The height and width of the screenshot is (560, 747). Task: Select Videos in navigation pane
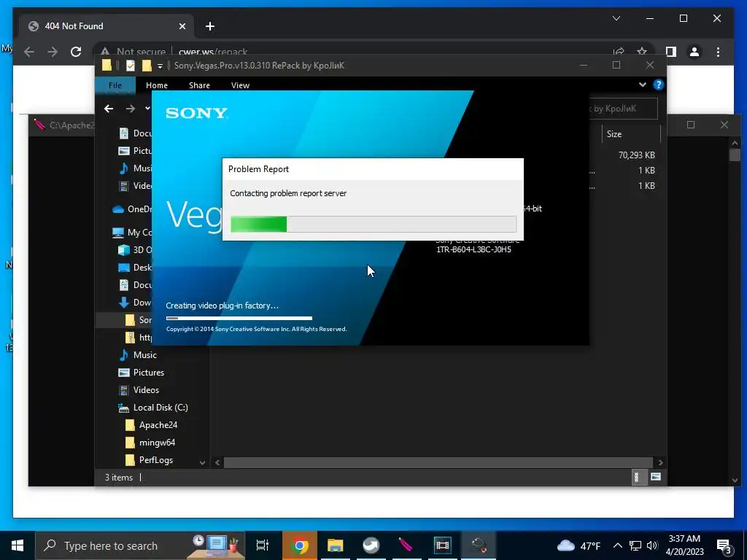coord(146,390)
